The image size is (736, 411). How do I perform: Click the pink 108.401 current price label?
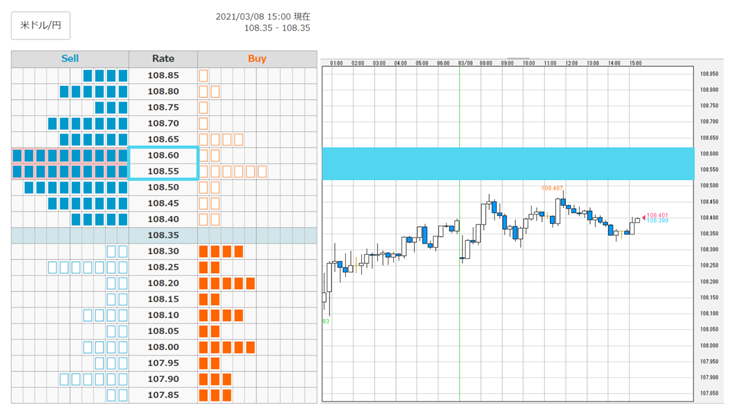click(657, 216)
